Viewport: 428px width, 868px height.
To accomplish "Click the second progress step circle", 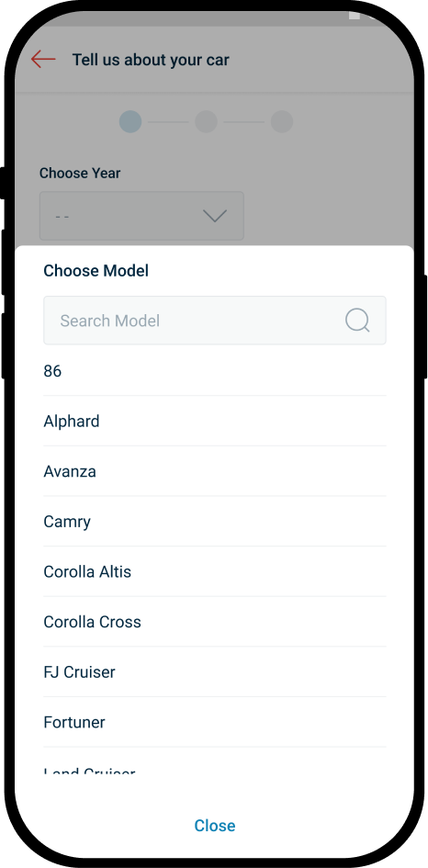I will coord(206,122).
